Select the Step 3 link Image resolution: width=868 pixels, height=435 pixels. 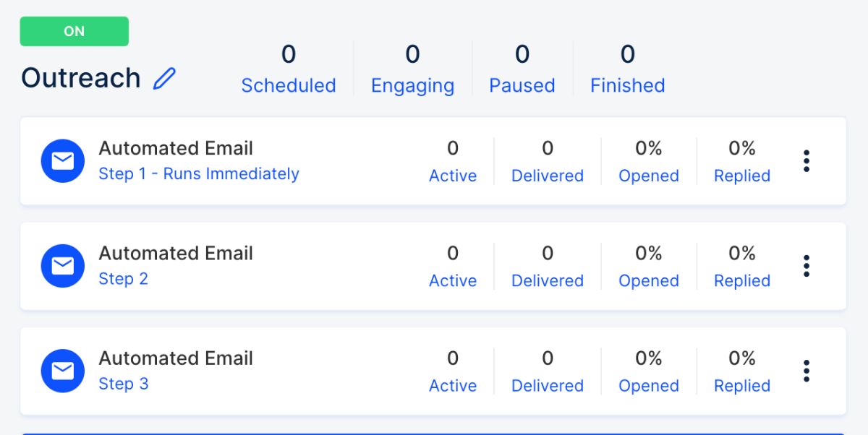[x=123, y=384]
